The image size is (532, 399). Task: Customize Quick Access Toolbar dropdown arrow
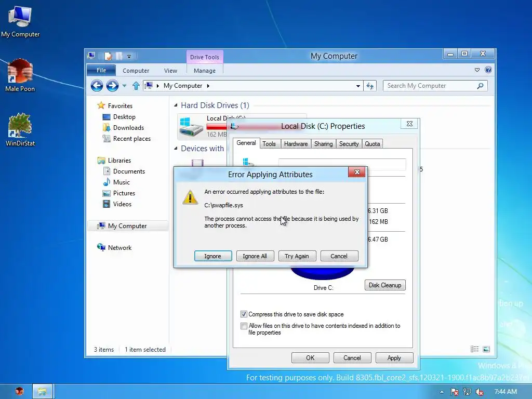(129, 56)
